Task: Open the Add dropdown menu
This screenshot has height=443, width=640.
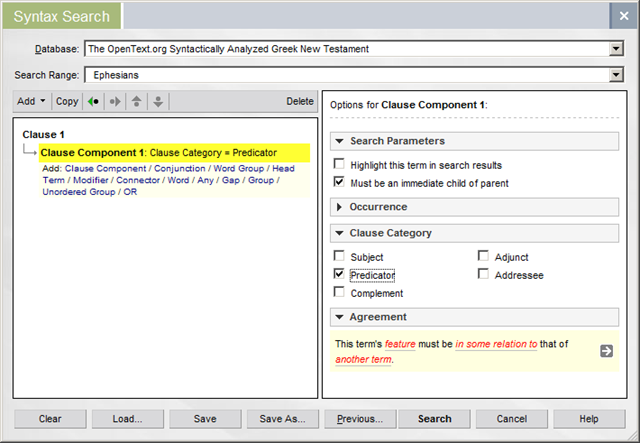Action: 31,101
